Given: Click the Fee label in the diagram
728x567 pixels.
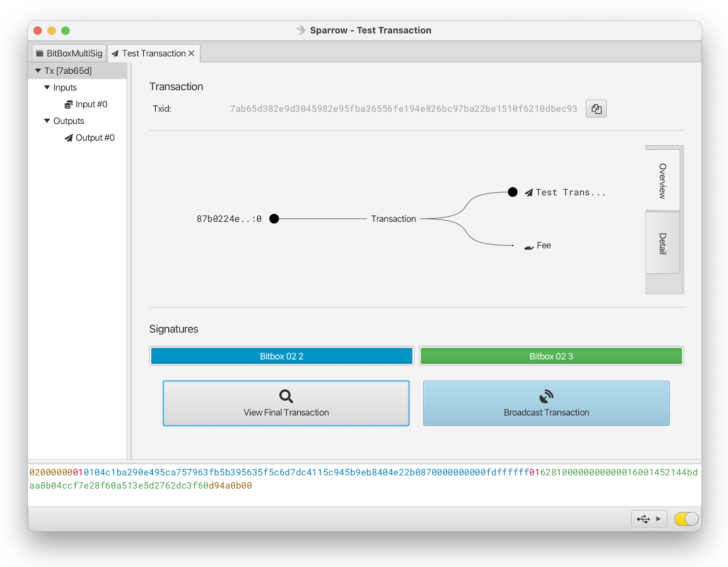Looking at the screenshot, I should [544, 245].
